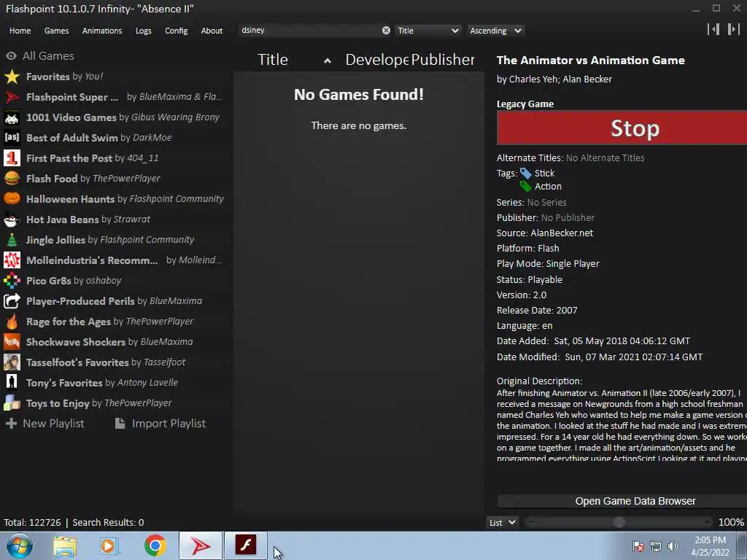Adjust the game scale zoom slider
The width and height of the screenshot is (747, 560).
(x=619, y=522)
